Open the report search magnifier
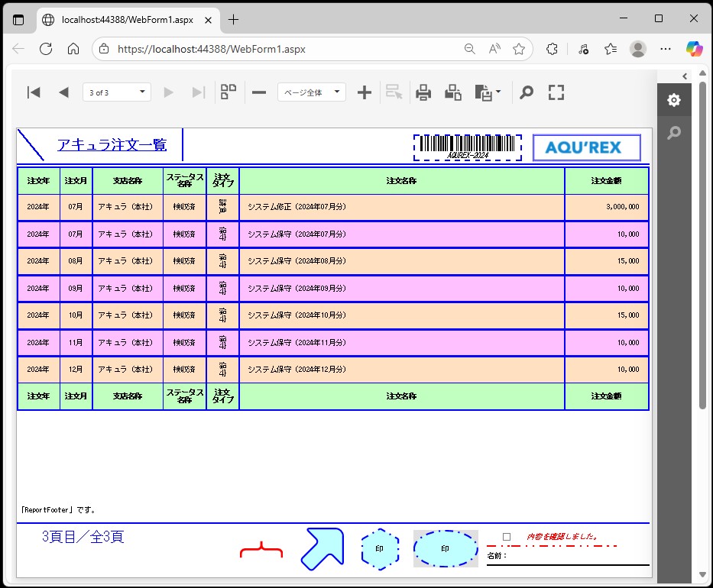This screenshot has width=713, height=588. 527,92
